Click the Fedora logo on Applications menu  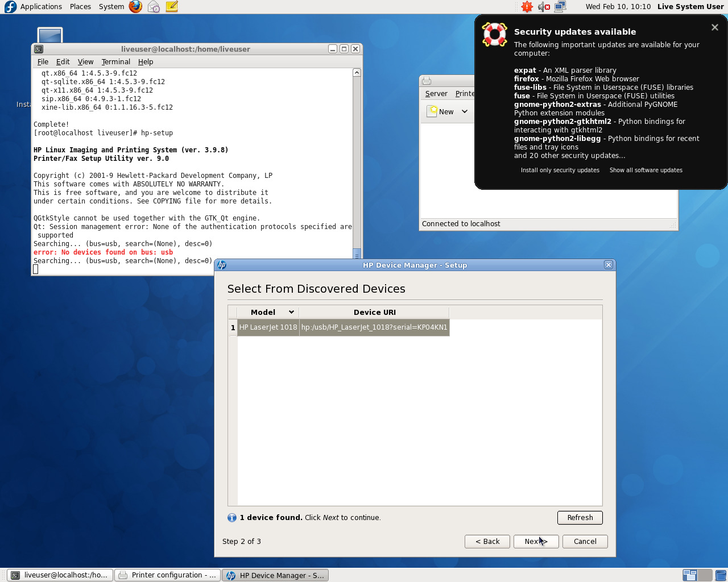[10, 7]
